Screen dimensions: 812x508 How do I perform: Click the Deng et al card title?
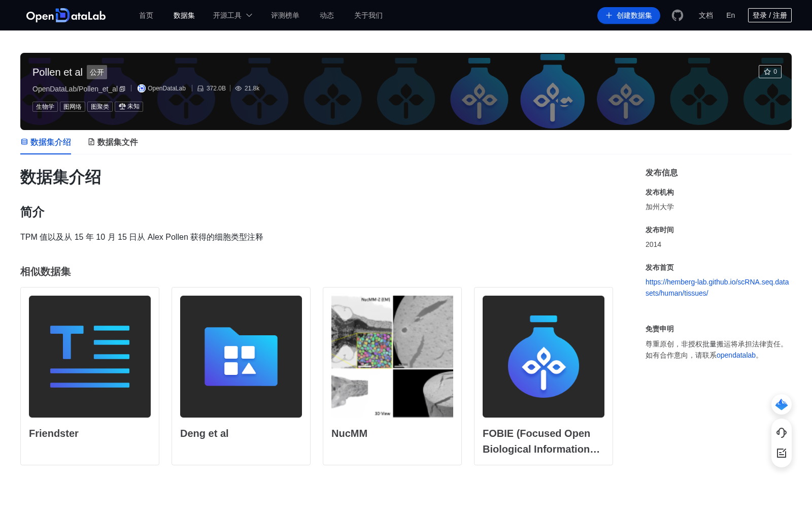(x=205, y=433)
